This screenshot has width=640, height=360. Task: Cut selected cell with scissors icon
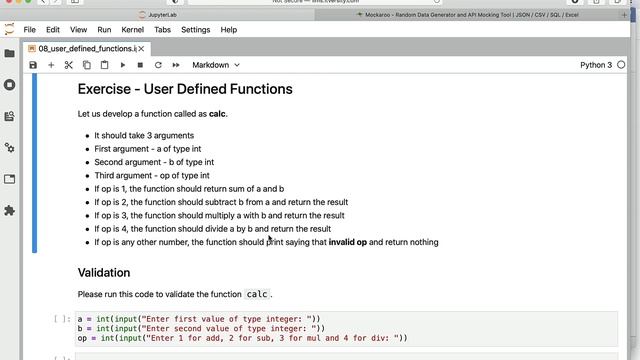pos(69,65)
